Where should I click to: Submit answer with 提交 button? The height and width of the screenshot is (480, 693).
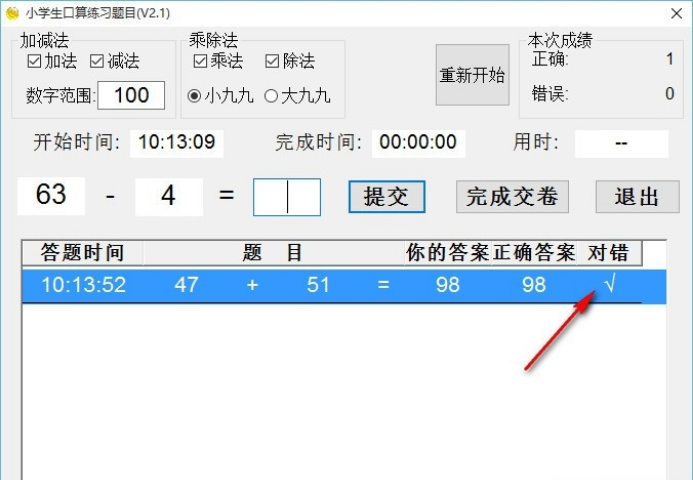tap(387, 197)
